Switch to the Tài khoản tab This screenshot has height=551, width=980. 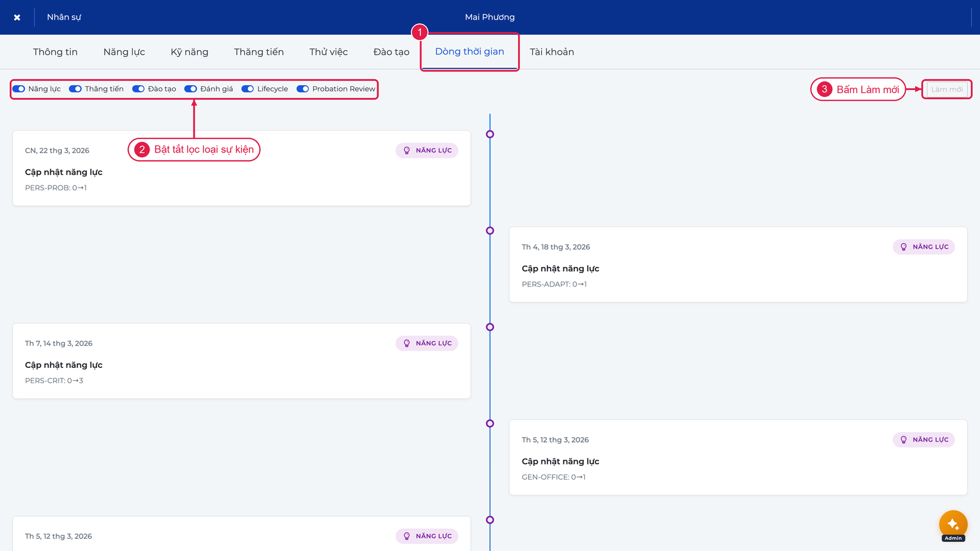point(552,52)
